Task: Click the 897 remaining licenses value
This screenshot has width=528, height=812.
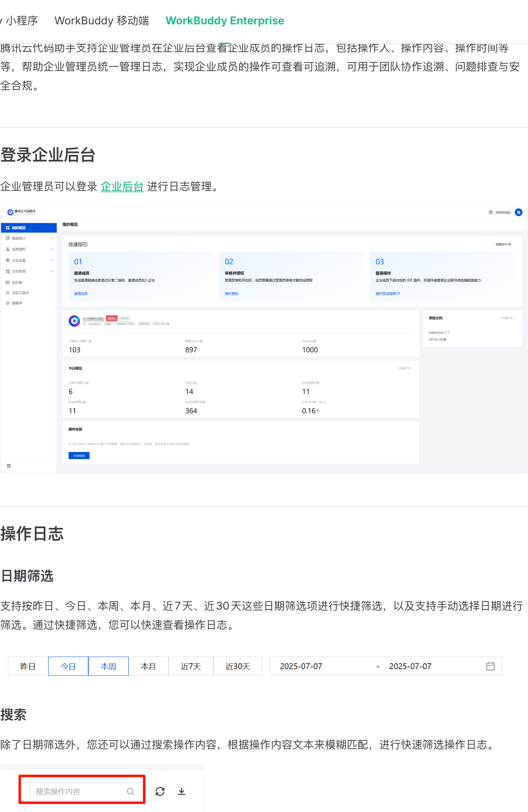Action: coord(191,350)
